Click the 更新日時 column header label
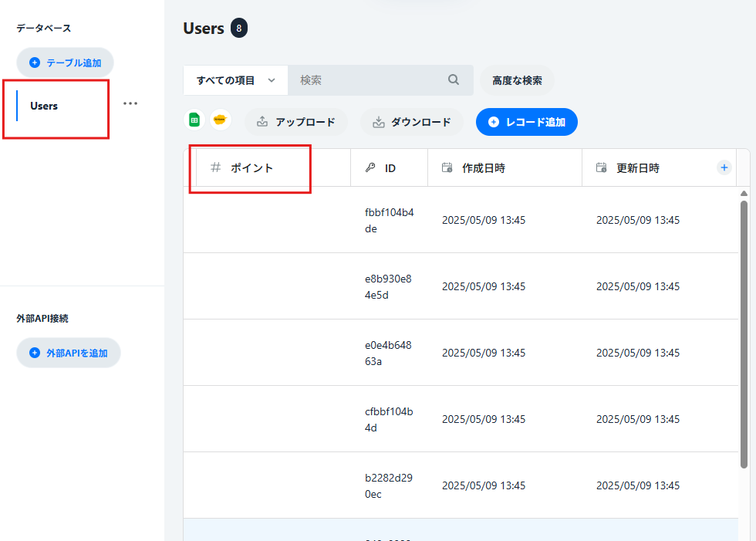This screenshot has width=756, height=541. click(638, 168)
